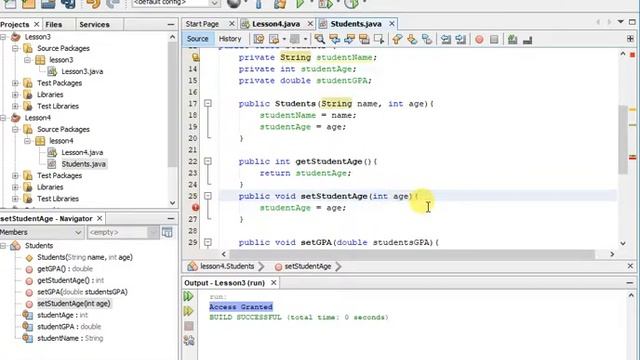Click Stop square icon in Output panel
Image resolution: width=640 pixels, height=360 pixels.
point(189,326)
